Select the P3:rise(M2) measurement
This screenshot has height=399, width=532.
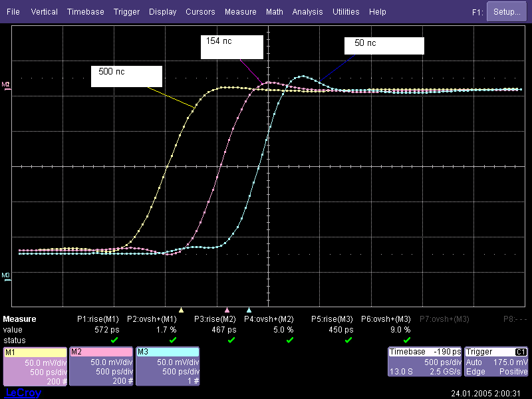215,319
